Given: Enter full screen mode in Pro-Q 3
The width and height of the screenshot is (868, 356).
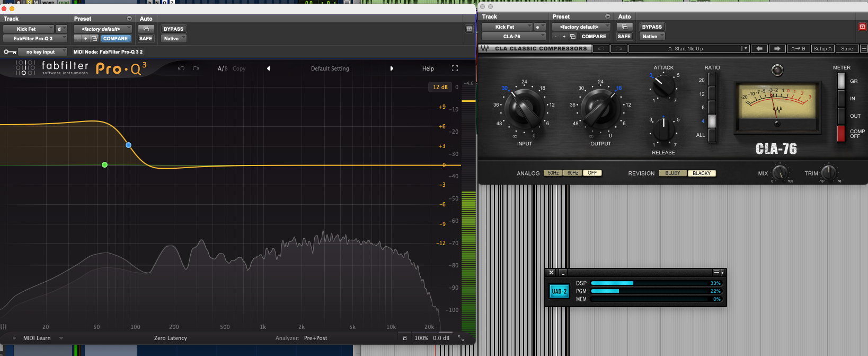Looking at the screenshot, I should coord(455,68).
